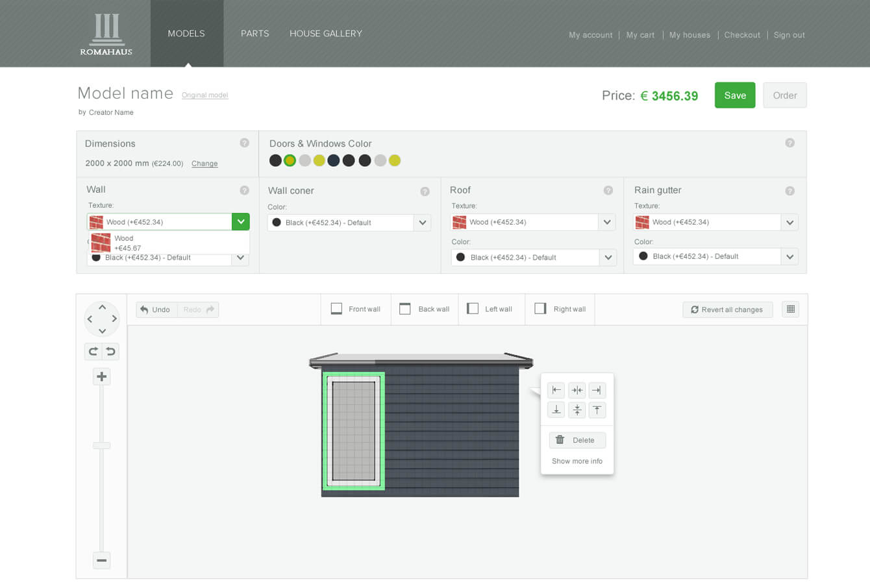
Task: Click the center horizontally alignment icon
Action: point(577,390)
